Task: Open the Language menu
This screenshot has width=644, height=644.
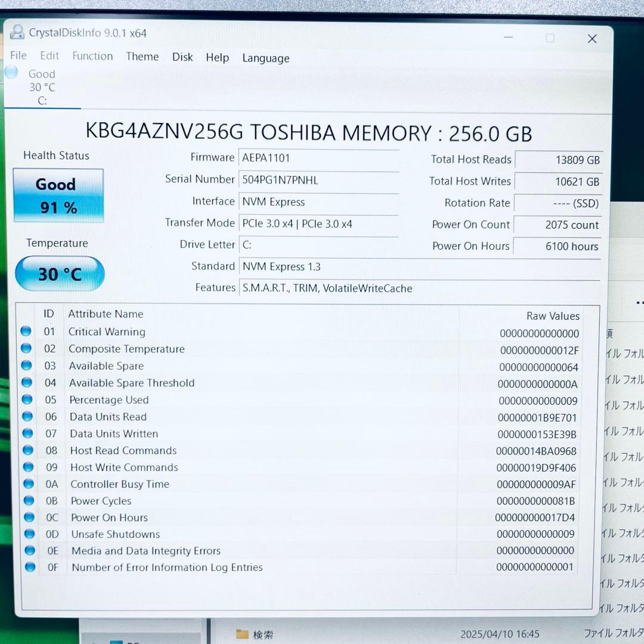Action: [x=265, y=58]
